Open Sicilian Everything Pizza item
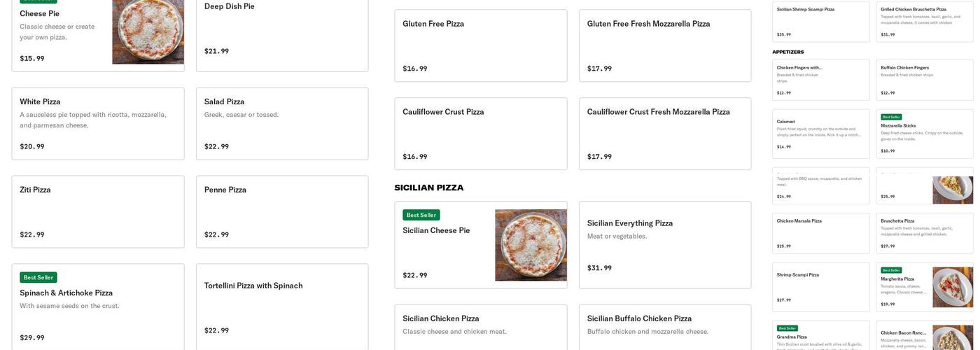The image size is (980, 350). pos(664,245)
